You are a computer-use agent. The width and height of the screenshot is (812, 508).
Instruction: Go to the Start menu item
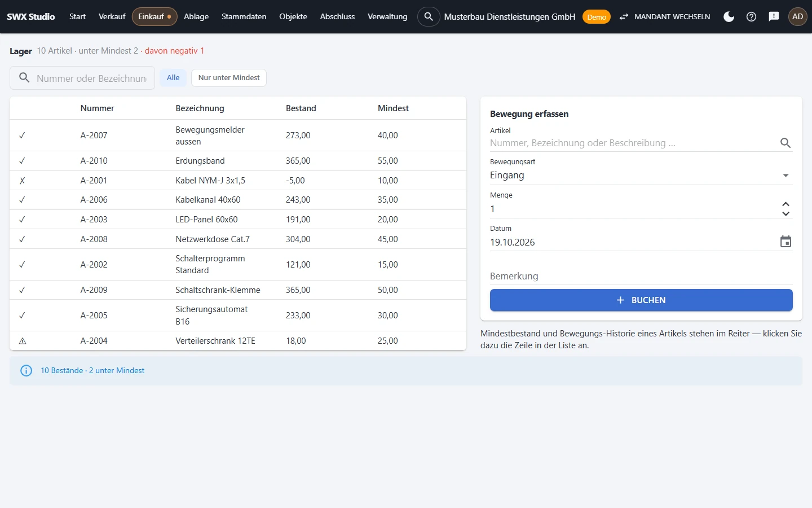77,16
